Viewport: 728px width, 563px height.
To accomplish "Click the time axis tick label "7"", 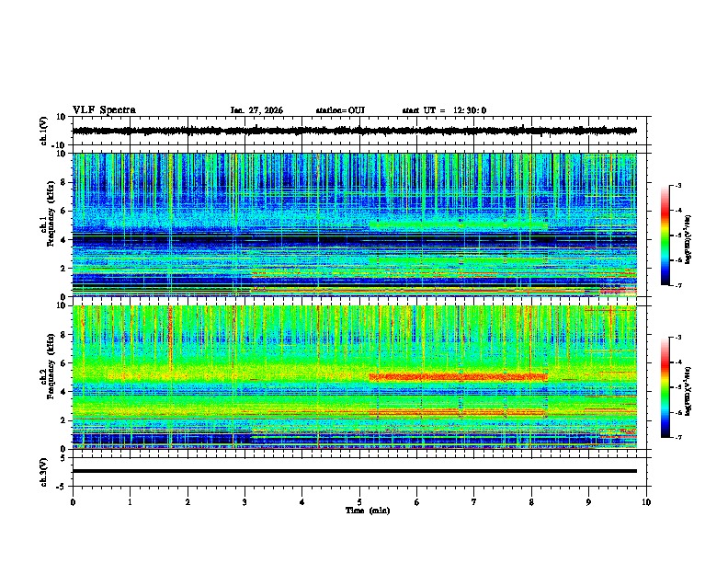I will (474, 502).
